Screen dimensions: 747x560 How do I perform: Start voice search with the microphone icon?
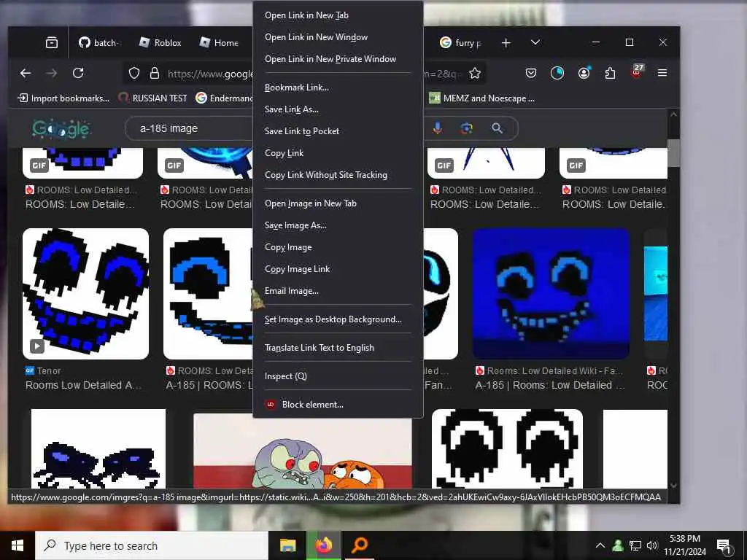click(438, 128)
